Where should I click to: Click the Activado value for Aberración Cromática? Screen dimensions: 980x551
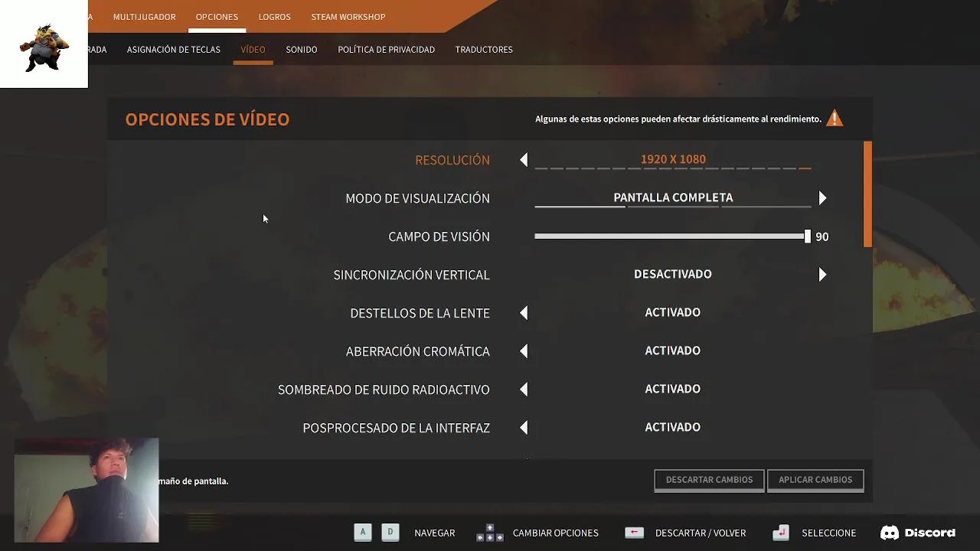coord(673,350)
